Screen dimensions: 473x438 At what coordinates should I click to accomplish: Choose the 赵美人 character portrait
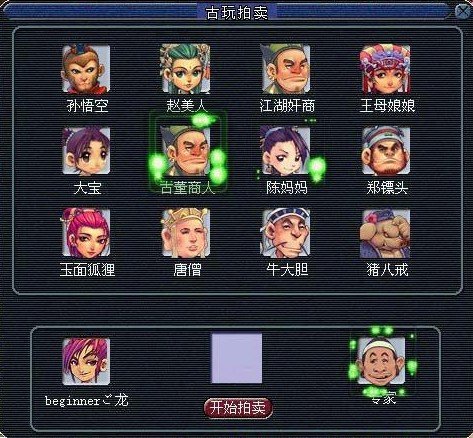point(186,69)
